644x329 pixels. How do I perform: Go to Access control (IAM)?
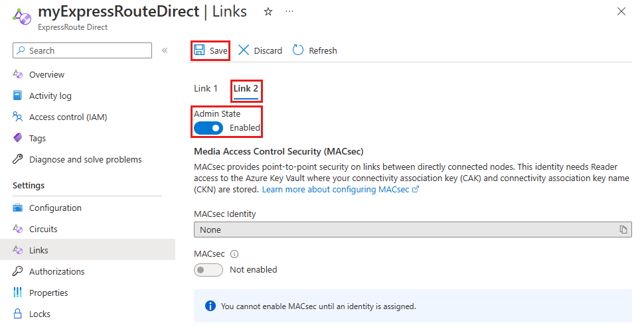(68, 117)
